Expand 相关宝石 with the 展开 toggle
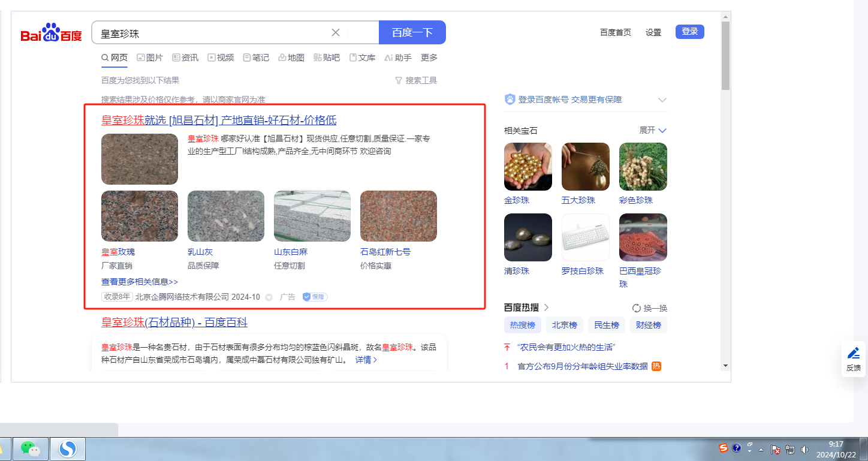 653,130
